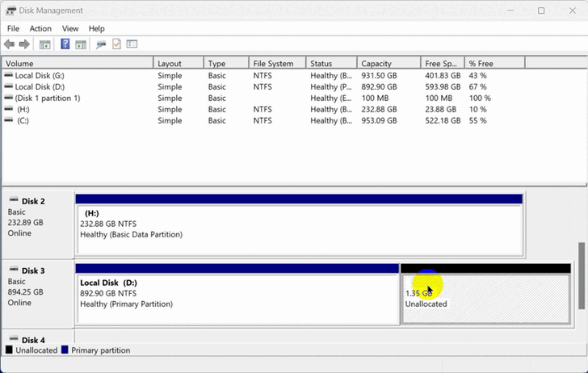This screenshot has height=373, width=588.
Task: Open the Action menu
Action: (x=40, y=28)
